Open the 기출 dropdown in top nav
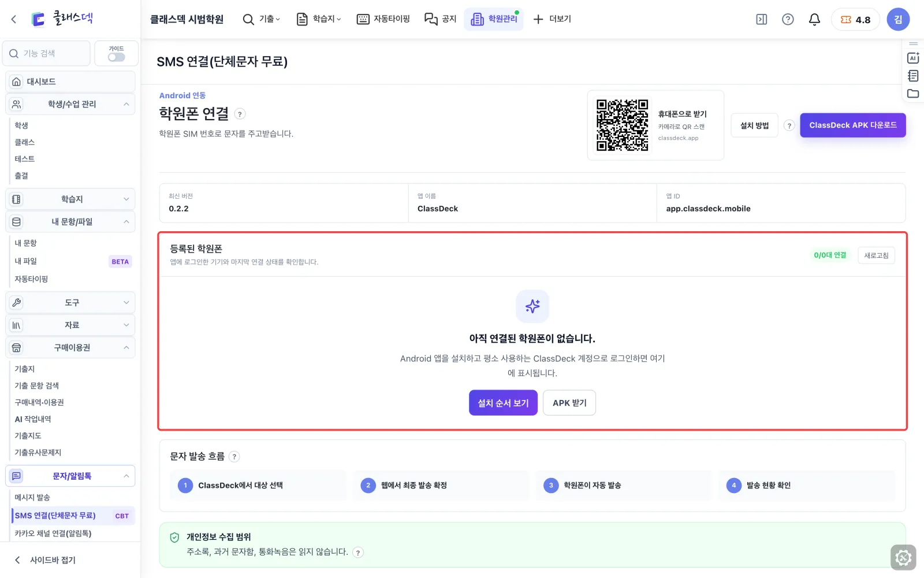This screenshot has width=924, height=578. [262, 19]
